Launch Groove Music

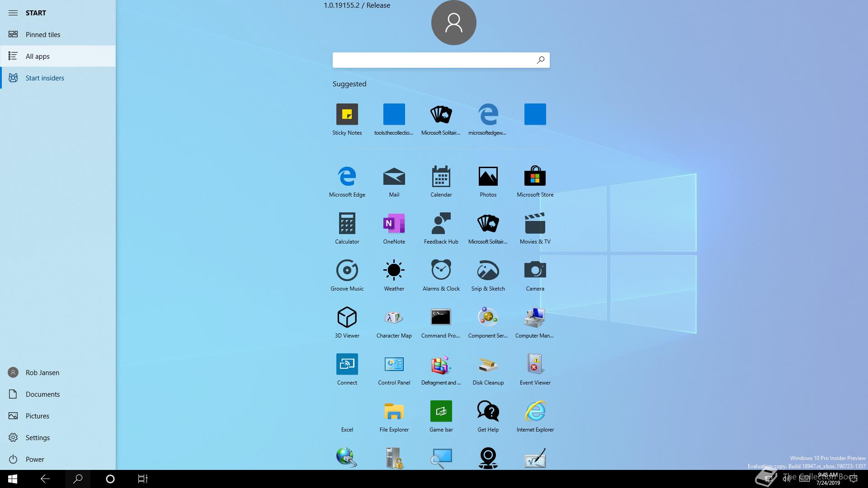pyautogui.click(x=347, y=275)
